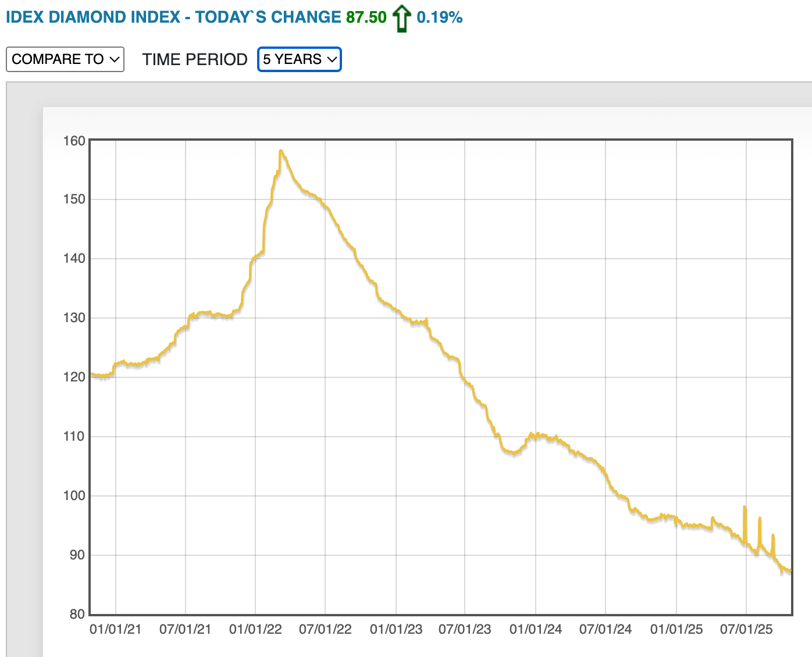Image resolution: width=812 pixels, height=657 pixels.
Task: Click the 80 y-axis label
Action: (77, 614)
